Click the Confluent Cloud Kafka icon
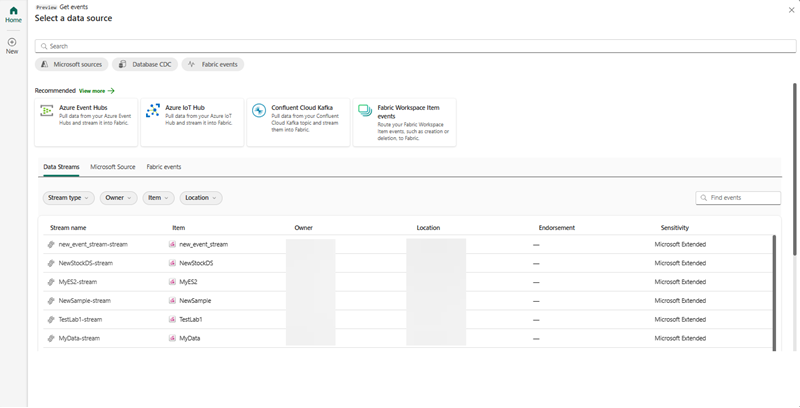 pos(259,111)
